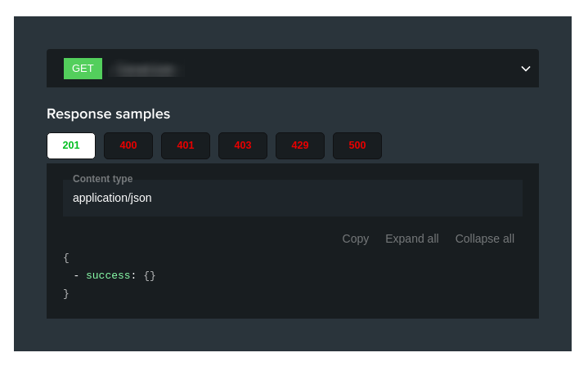Switch to the 400 response tab

[128, 145]
